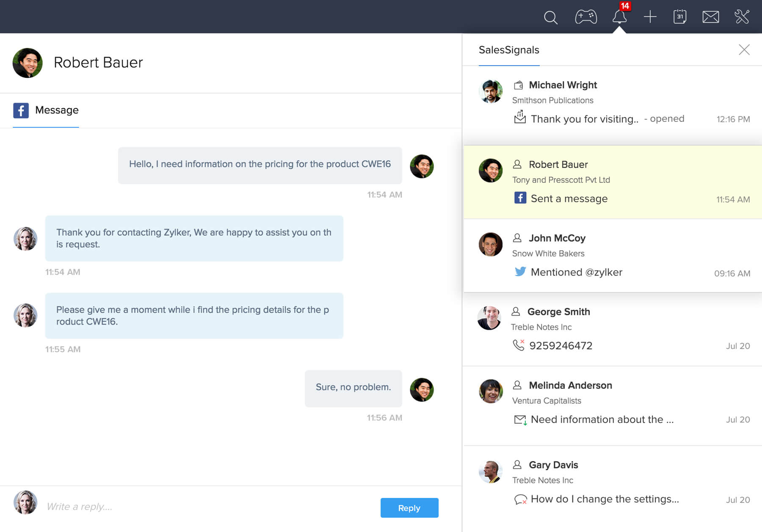Open the mail envelope icon
762x532 pixels.
click(x=710, y=17)
